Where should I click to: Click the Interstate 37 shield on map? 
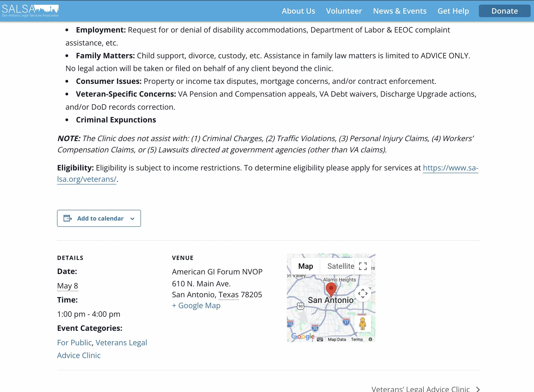tap(346, 322)
